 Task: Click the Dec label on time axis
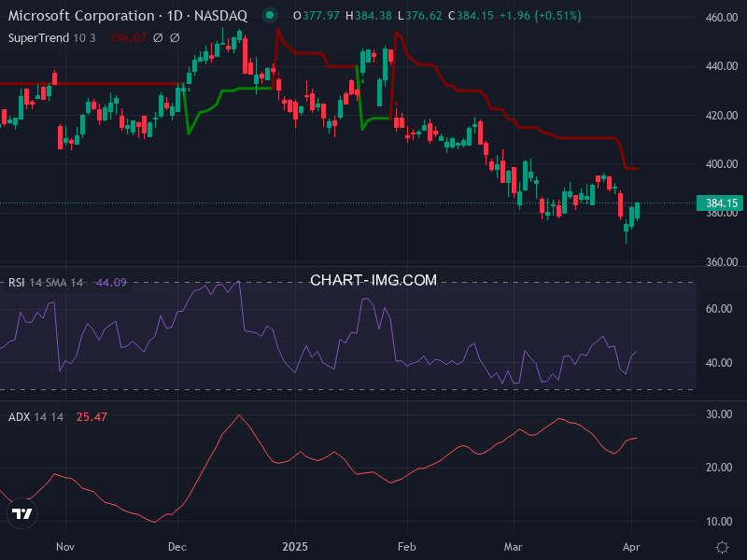177,547
